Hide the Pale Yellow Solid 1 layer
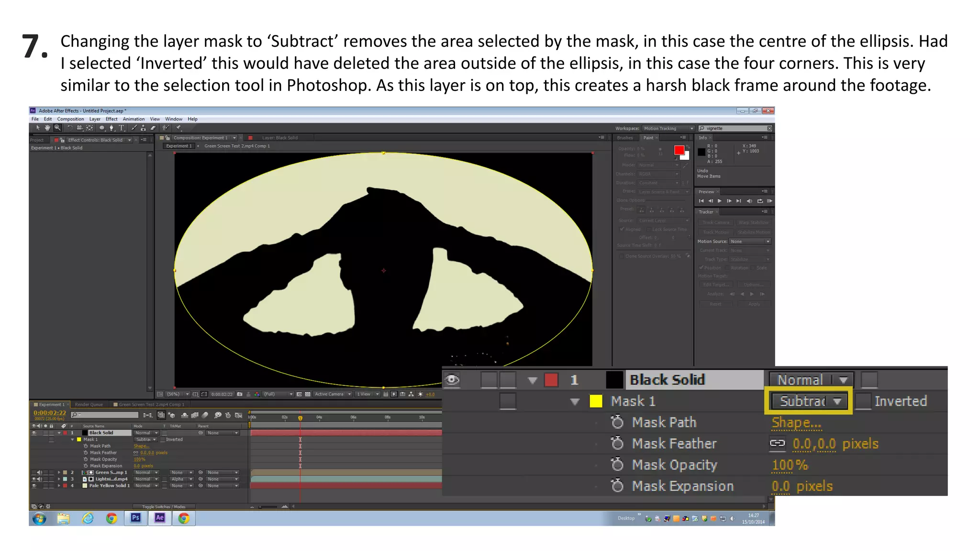Image resolution: width=980 pixels, height=551 pixels. pos(34,485)
